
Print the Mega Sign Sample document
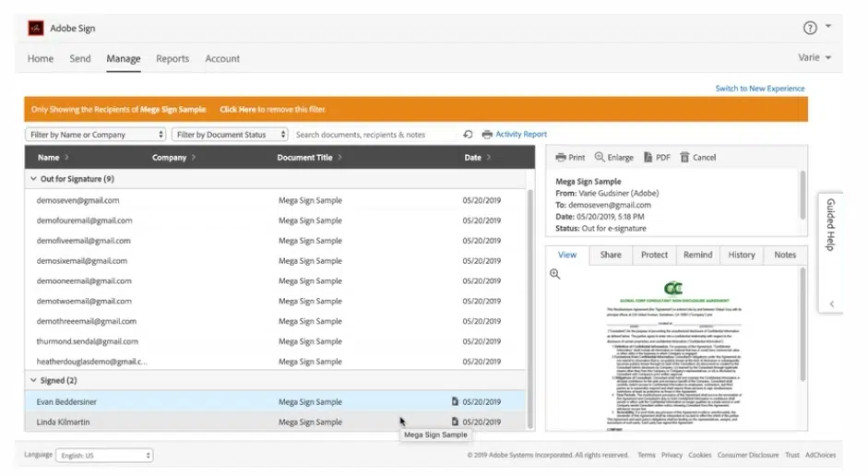[x=570, y=157]
